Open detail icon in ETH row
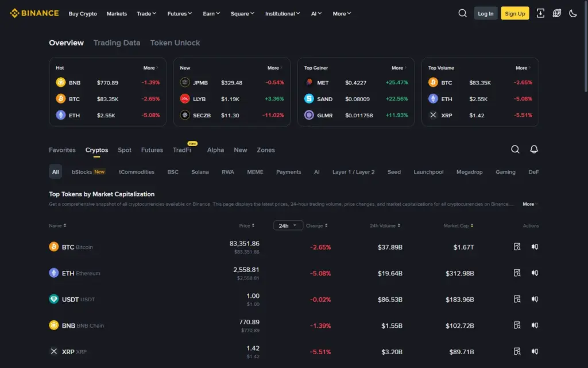 coord(517,273)
